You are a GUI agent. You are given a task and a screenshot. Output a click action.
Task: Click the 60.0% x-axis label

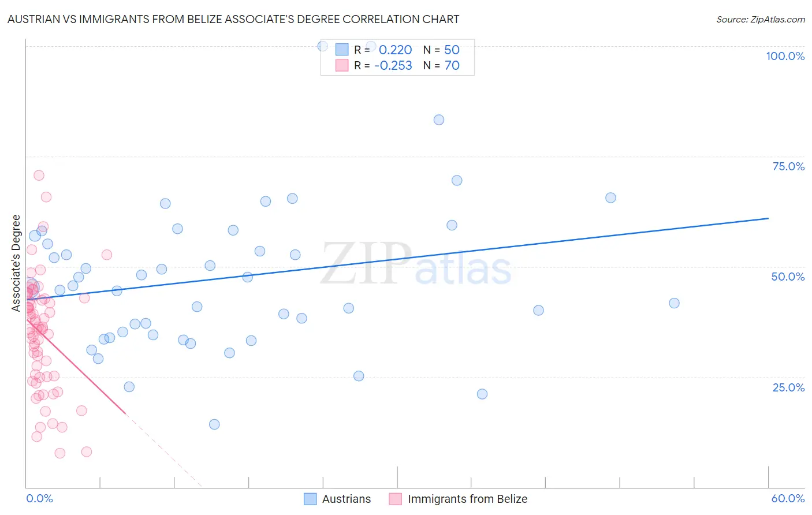click(x=788, y=498)
